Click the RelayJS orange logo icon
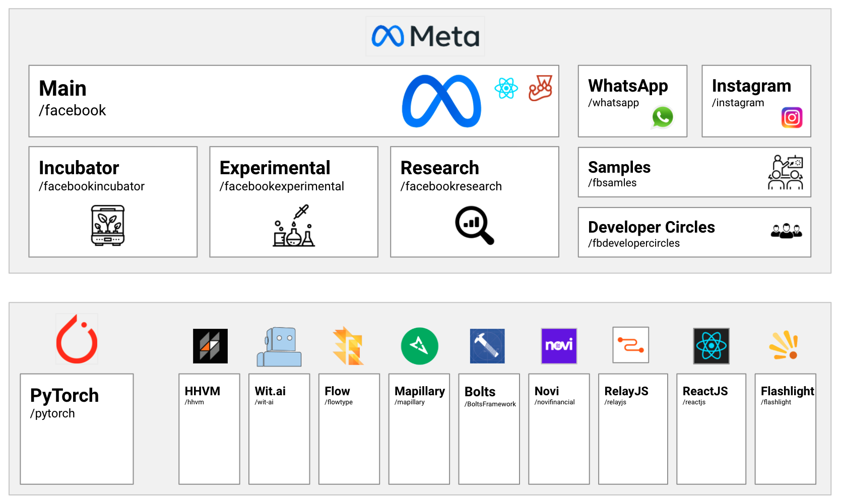 [x=630, y=345]
